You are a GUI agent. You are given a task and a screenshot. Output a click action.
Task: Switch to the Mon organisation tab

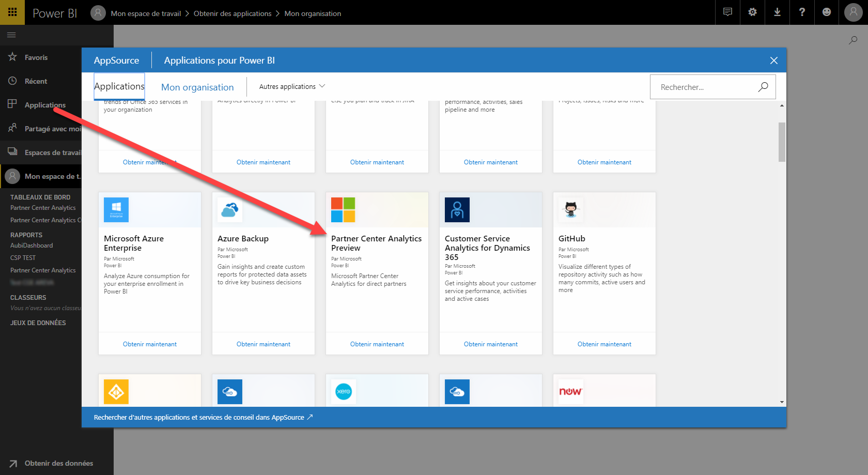(197, 87)
